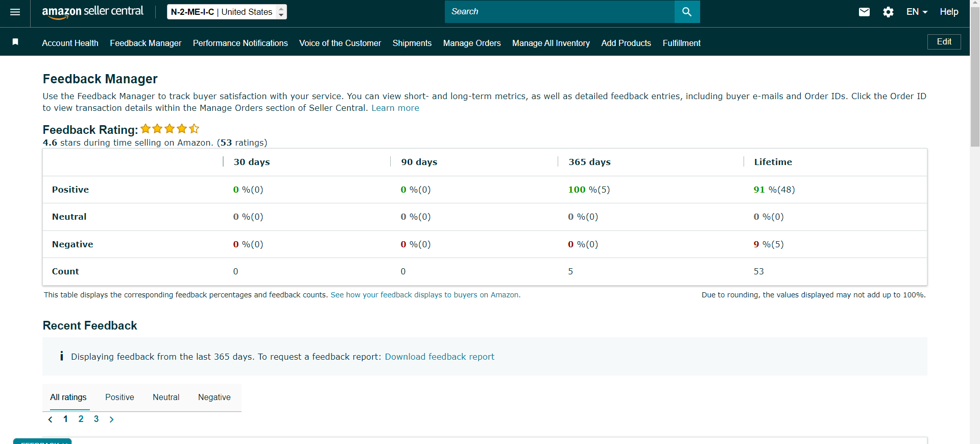The image size is (980, 444).
Task: Open Account Health menu item
Action: coord(70,43)
